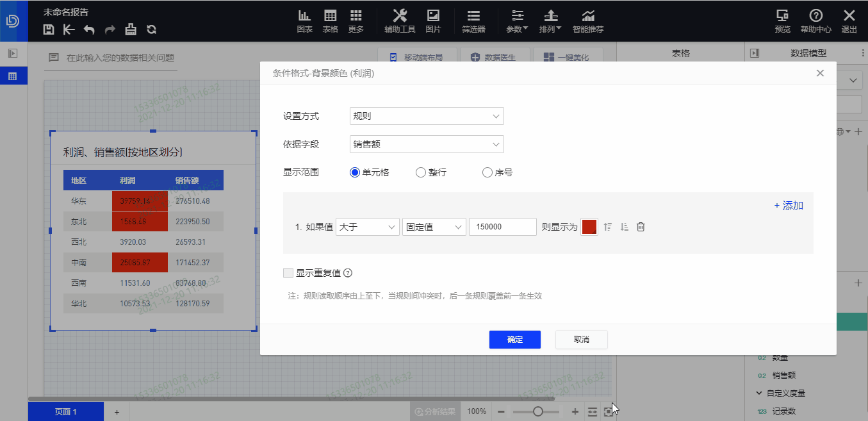The height and width of the screenshot is (421, 868).
Task: Insert an image via 图片 icon
Action: click(x=432, y=20)
